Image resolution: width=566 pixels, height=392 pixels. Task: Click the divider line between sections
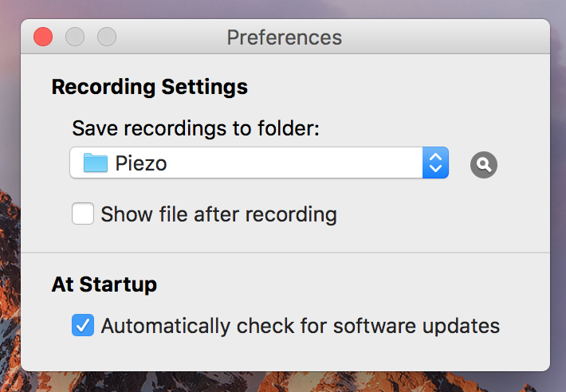285,253
